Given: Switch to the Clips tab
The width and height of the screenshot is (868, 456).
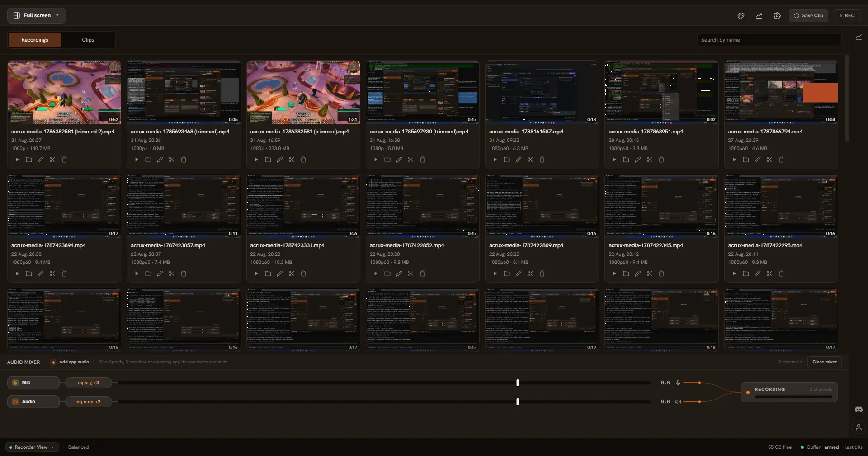Looking at the screenshot, I should coord(88,40).
